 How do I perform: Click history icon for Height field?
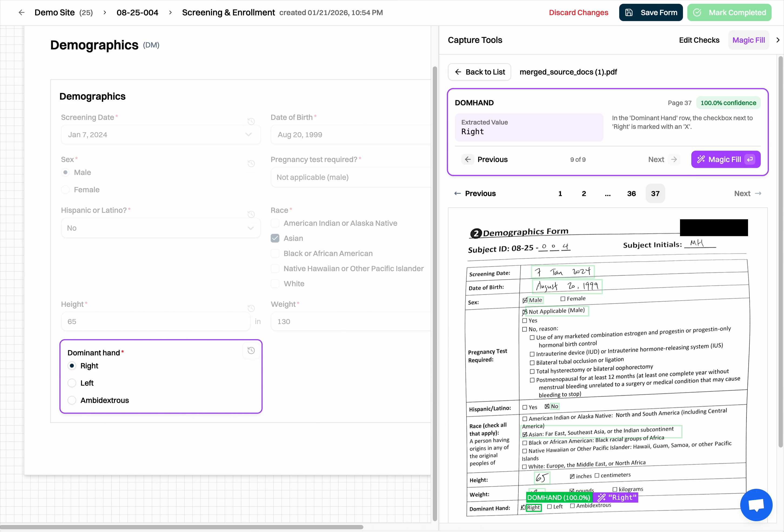pos(251,308)
